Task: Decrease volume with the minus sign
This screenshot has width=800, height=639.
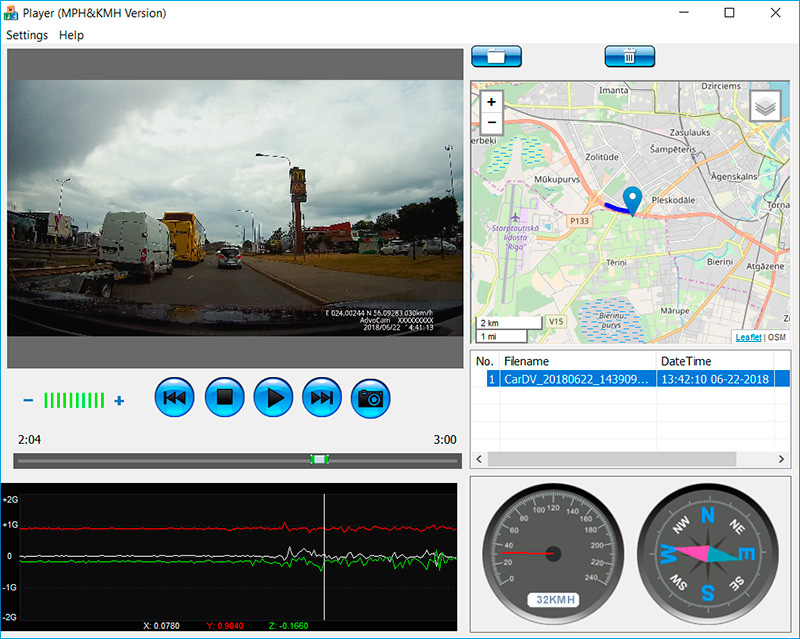Action: pyautogui.click(x=28, y=401)
